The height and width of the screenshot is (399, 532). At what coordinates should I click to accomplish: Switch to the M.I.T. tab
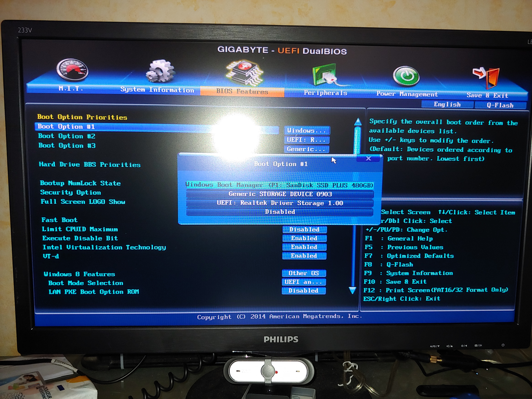coord(71,89)
